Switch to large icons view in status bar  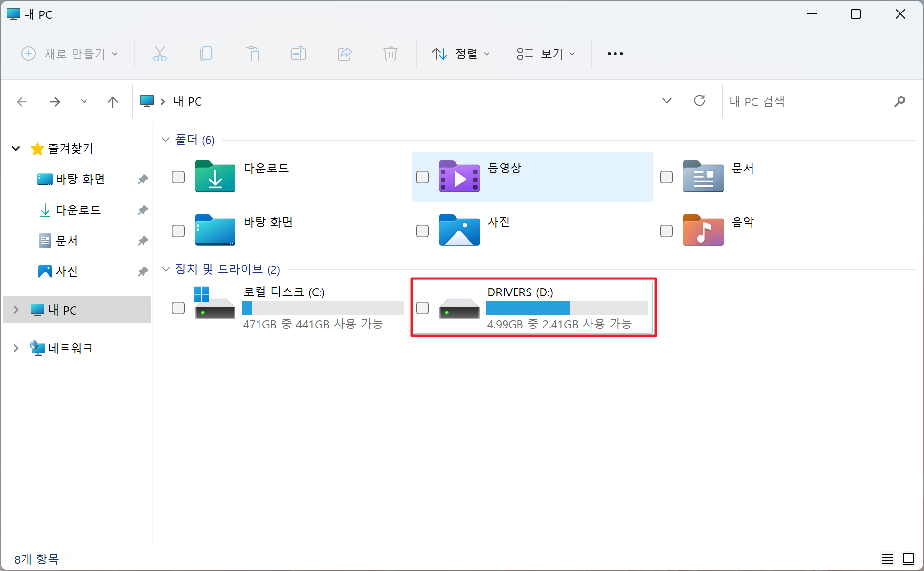tap(908, 559)
